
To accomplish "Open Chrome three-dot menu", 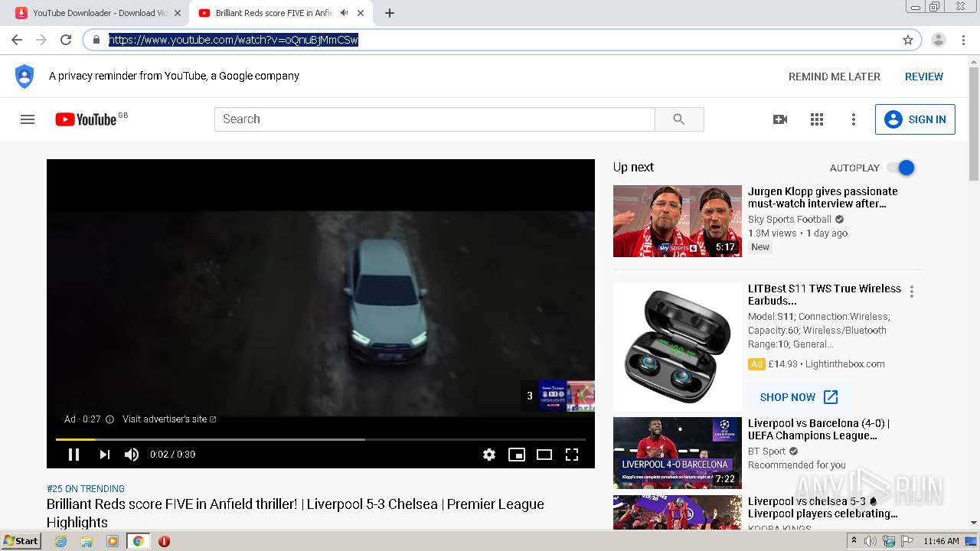I will pyautogui.click(x=963, y=40).
